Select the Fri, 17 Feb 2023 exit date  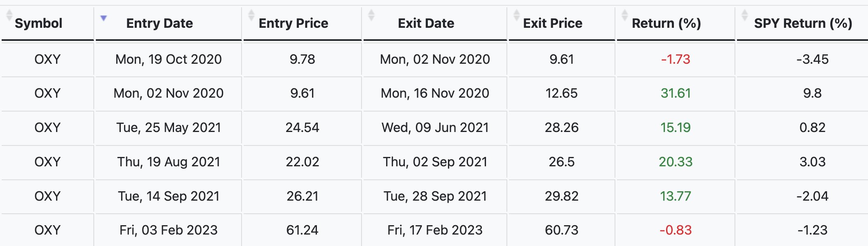(435, 230)
